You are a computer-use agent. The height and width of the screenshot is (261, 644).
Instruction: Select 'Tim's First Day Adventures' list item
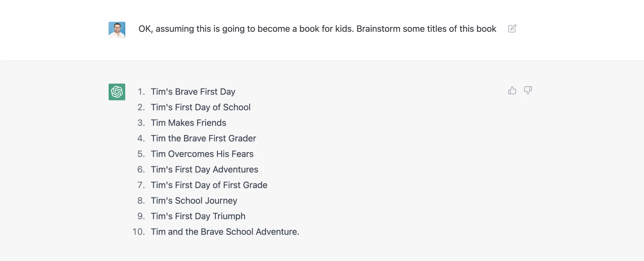(204, 169)
